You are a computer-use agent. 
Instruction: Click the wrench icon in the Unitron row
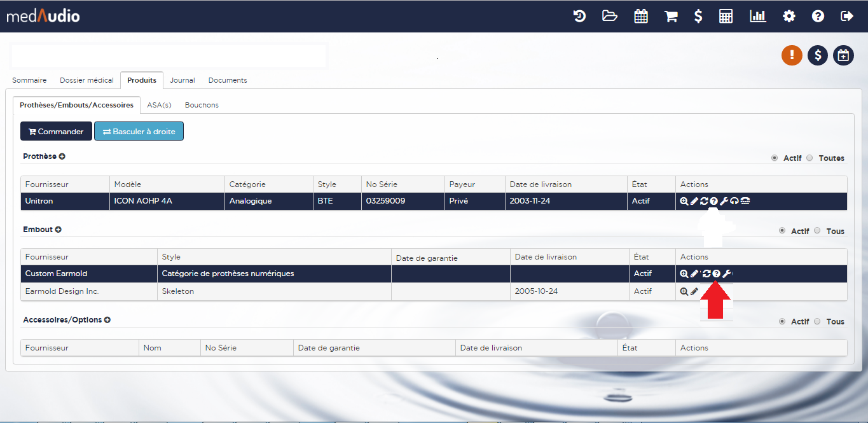coord(724,201)
